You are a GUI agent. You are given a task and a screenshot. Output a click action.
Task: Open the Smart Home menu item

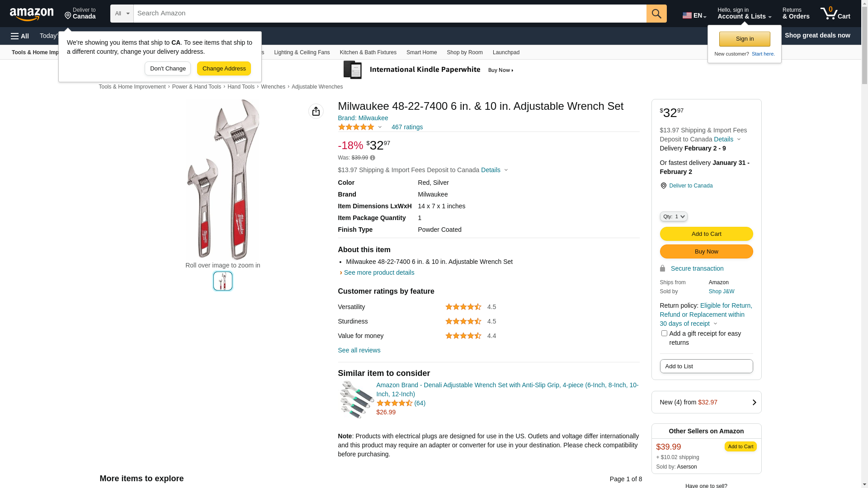421,52
